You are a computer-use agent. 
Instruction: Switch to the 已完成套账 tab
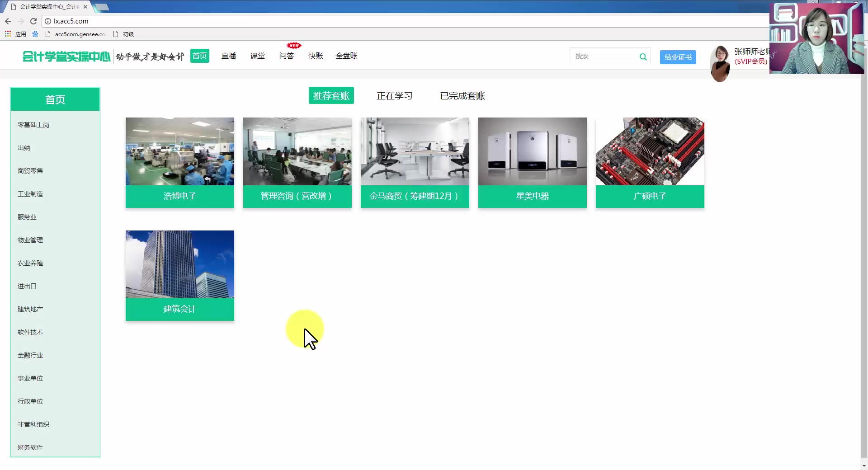pyautogui.click(x=462, y=96)
